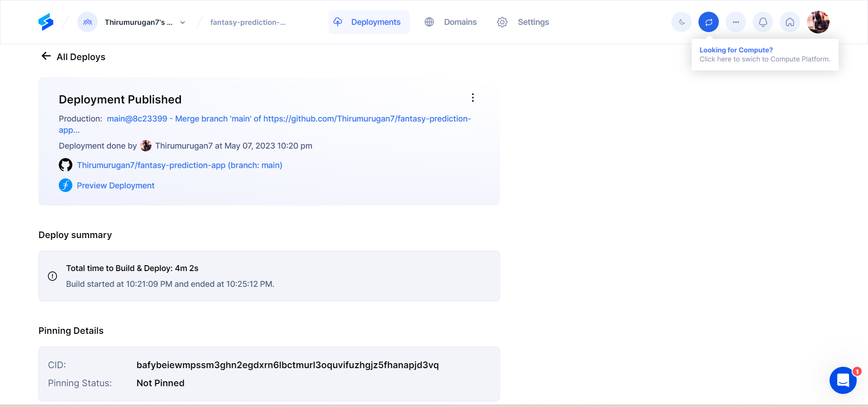Click the Pinning Details heading
Image resolution: width=868 pixels, height=407 pixels.
click(71, 331)
